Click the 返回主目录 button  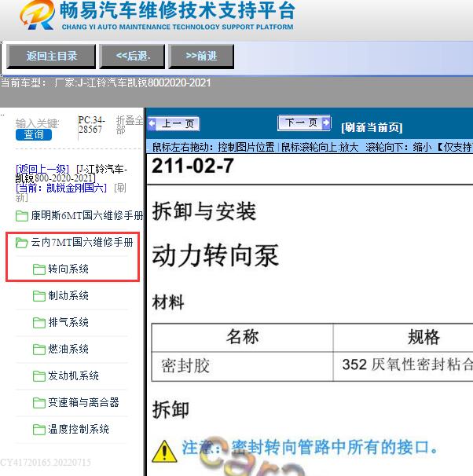pyautogui.click(x=51, y=56)
